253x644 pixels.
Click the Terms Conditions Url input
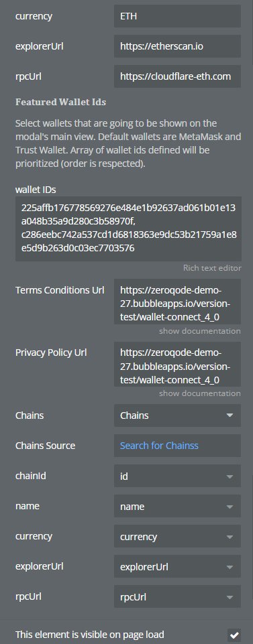[x=177, y=302]
